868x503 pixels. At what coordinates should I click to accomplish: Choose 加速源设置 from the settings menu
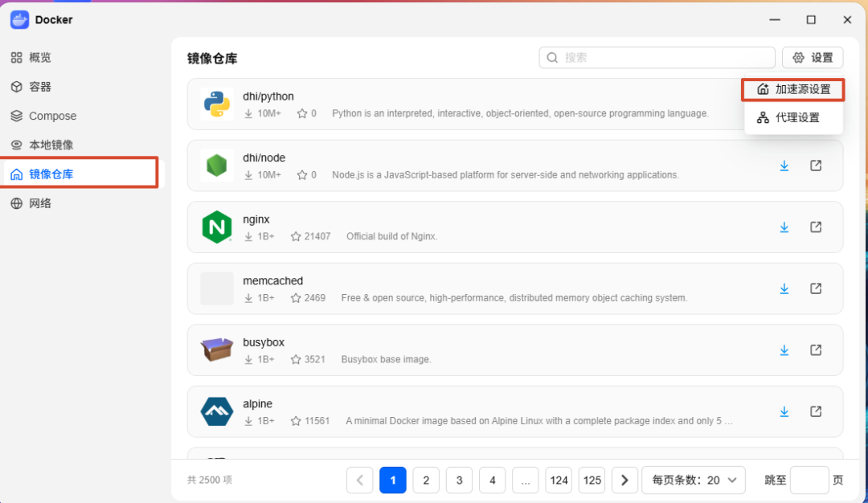(793, 89)
